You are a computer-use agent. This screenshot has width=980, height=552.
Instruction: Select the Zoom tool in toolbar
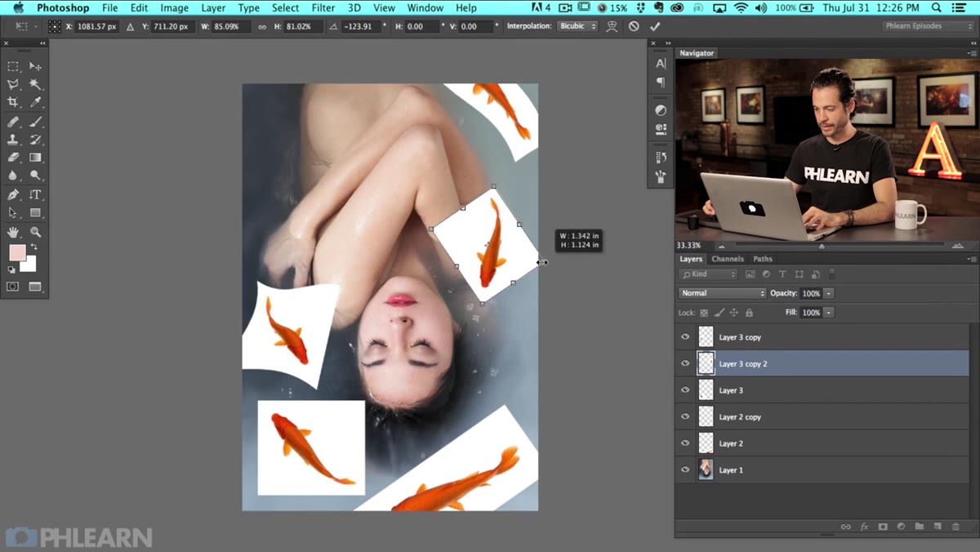pyautogui.click(x=35, y=233)
